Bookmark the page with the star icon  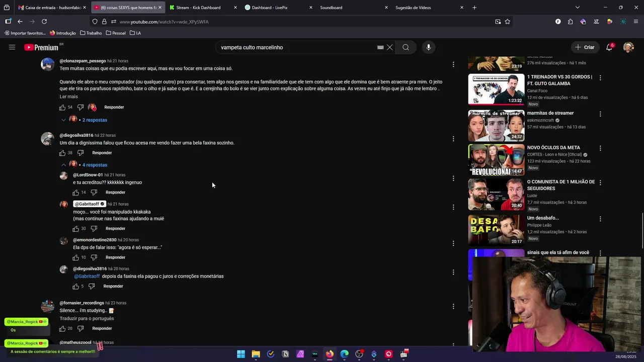point(507,22)
